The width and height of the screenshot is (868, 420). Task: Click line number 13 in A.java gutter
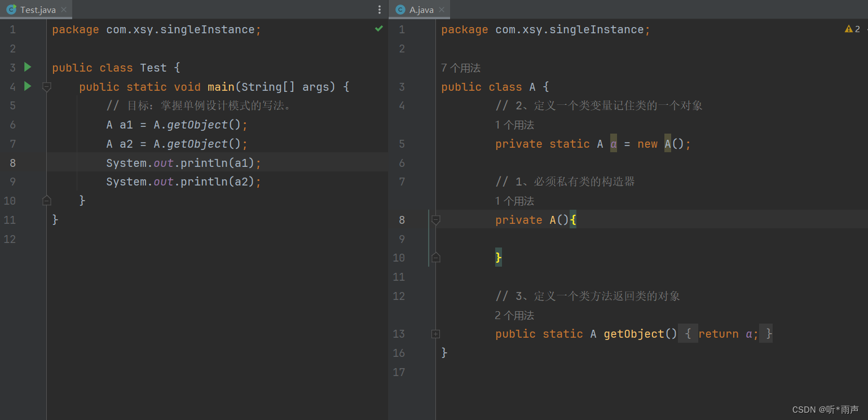[x=399, y=334]
